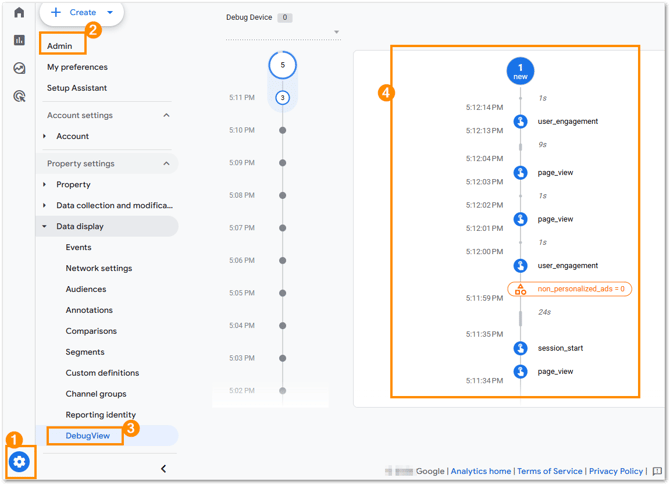Select Admin in the navigation
670x485 pixels.
pyautogui.click(x=60, y=46)
